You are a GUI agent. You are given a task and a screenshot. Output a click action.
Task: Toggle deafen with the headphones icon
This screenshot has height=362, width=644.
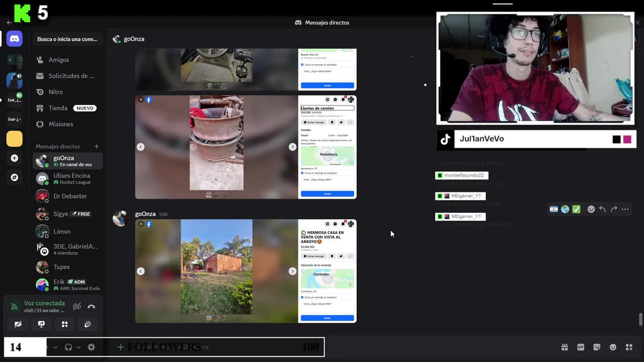68,347
